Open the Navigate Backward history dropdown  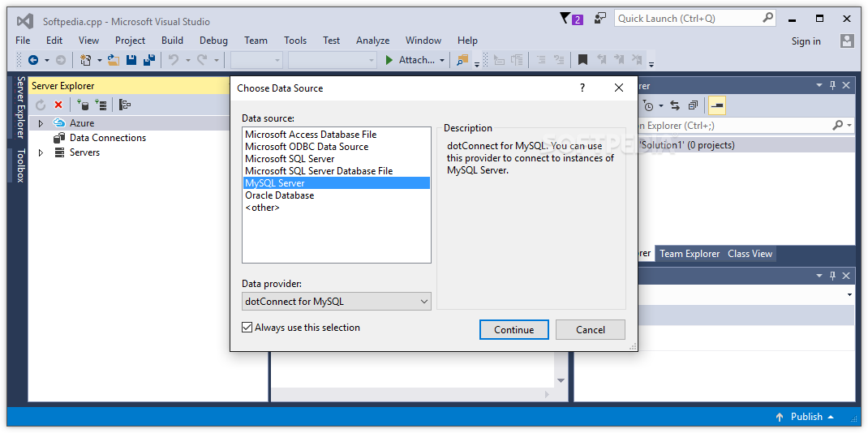point(47,60)
